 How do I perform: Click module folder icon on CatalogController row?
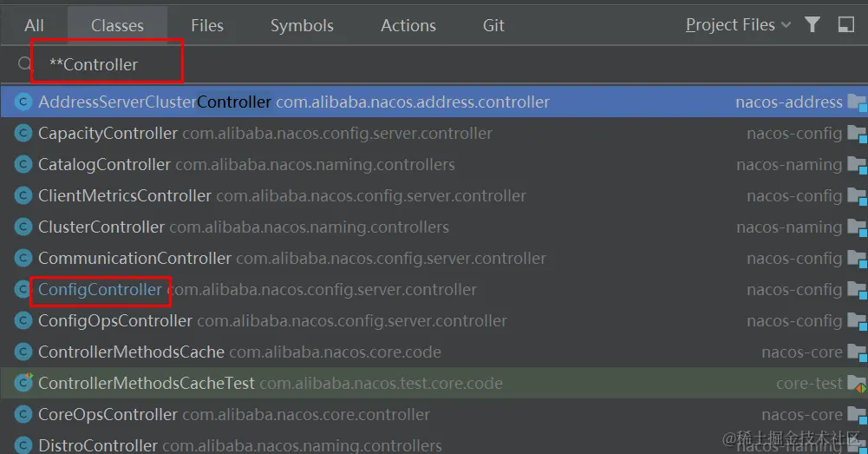pos(857,165)
